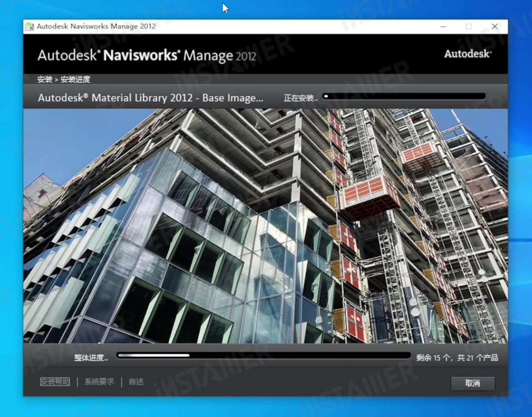Click the window title Autodesk Navisworks Manage 2012
Screen dimensions: 532x417
(97, 26)
